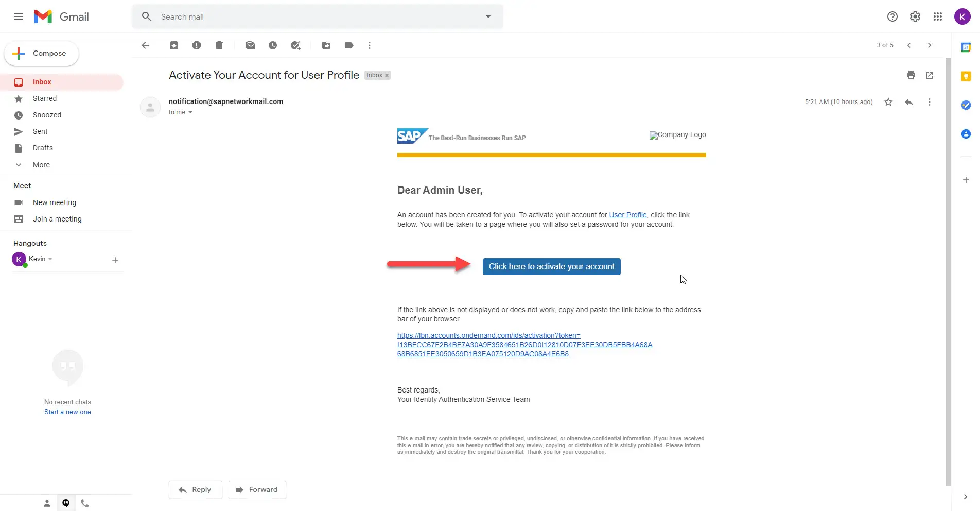Print the email using the printer icon
980x511 pixels.
click(x=911, y=75)
